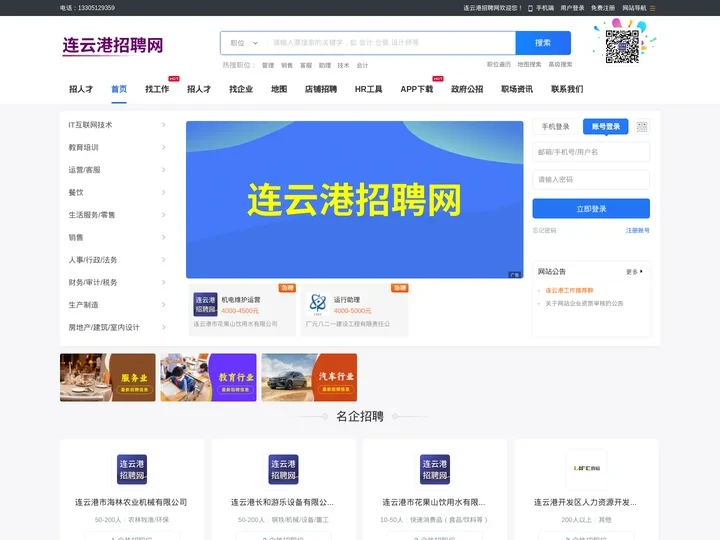Open 运行助理 job company logo
This screenshot has width=720, height=540.
318,304
